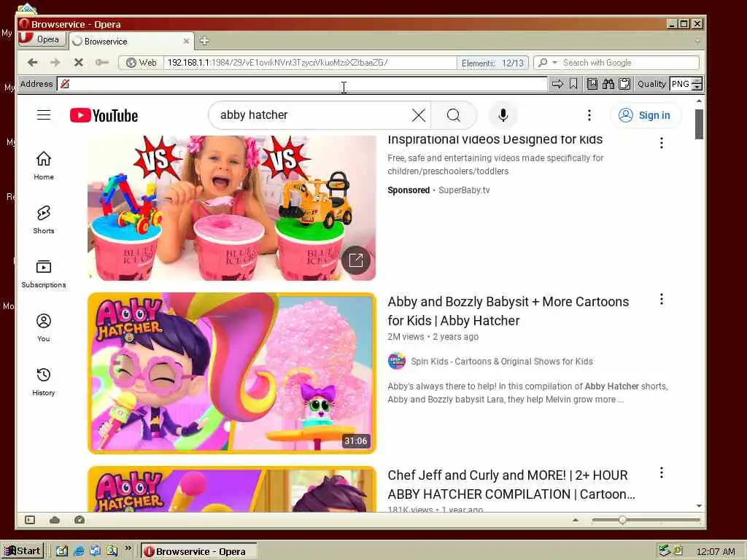Open the Opera main menu button

tap(41, 39)
